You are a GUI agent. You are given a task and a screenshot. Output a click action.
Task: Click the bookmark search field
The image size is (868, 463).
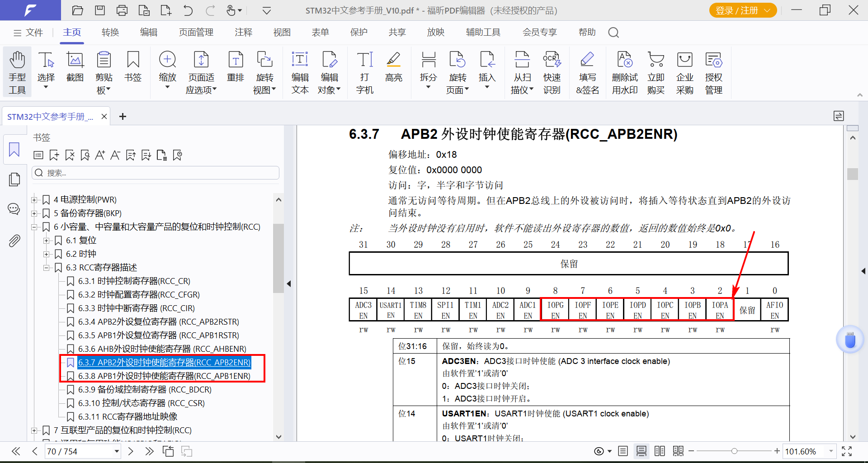tap(156, 173)
